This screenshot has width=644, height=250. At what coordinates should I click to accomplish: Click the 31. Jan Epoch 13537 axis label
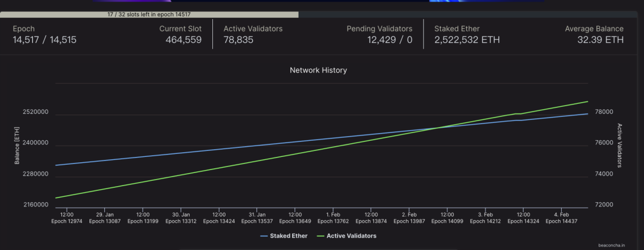coord(257,218)
